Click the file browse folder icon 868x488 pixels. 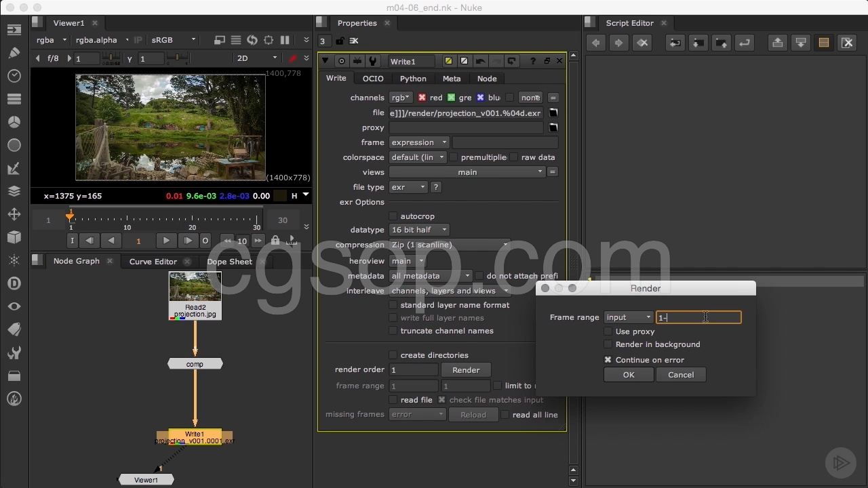(553, 113)
